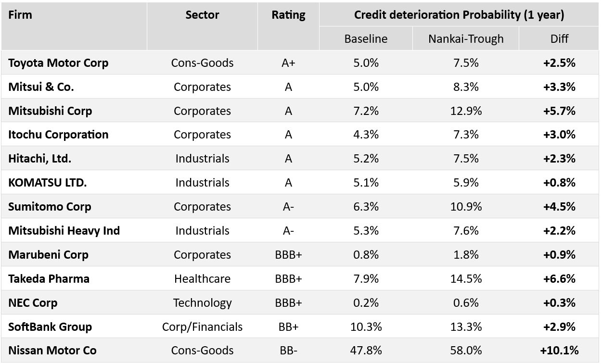Click the Healthcare sector cell for Takeda
Screen dimensions: 602x364
202,279
